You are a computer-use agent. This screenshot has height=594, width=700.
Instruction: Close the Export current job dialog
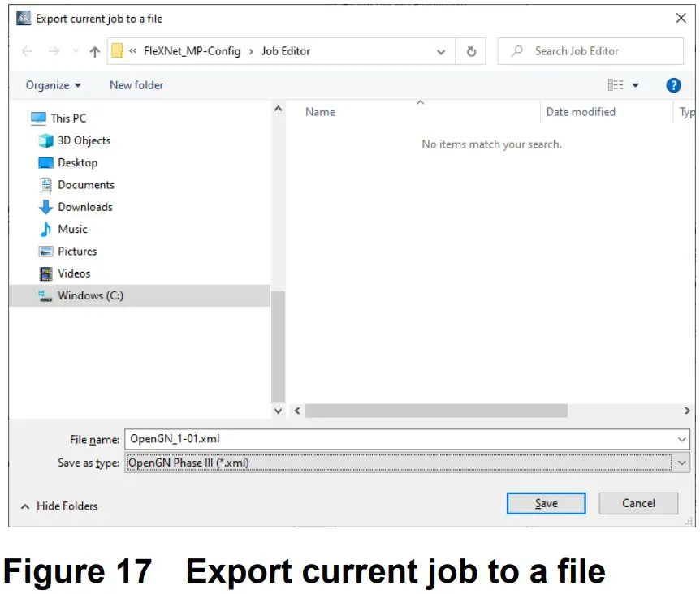click(681, 19)
